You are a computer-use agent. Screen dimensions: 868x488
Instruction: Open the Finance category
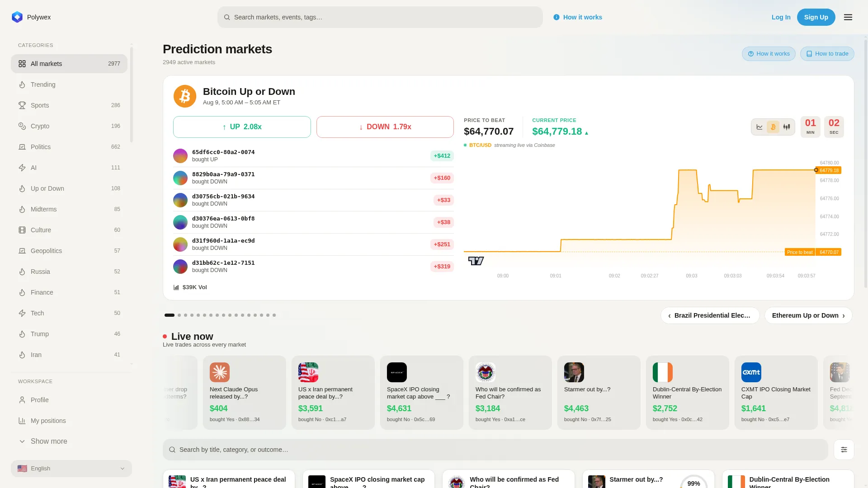69,292
